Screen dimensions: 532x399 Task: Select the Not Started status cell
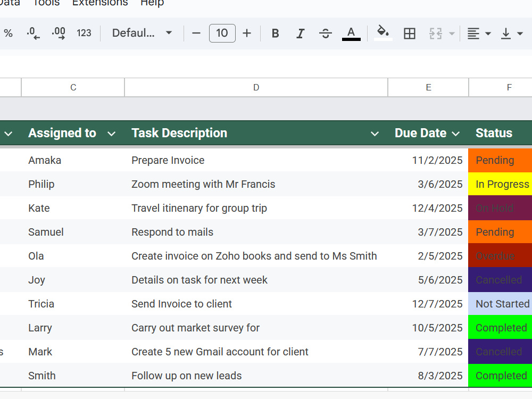click(500, 304)
